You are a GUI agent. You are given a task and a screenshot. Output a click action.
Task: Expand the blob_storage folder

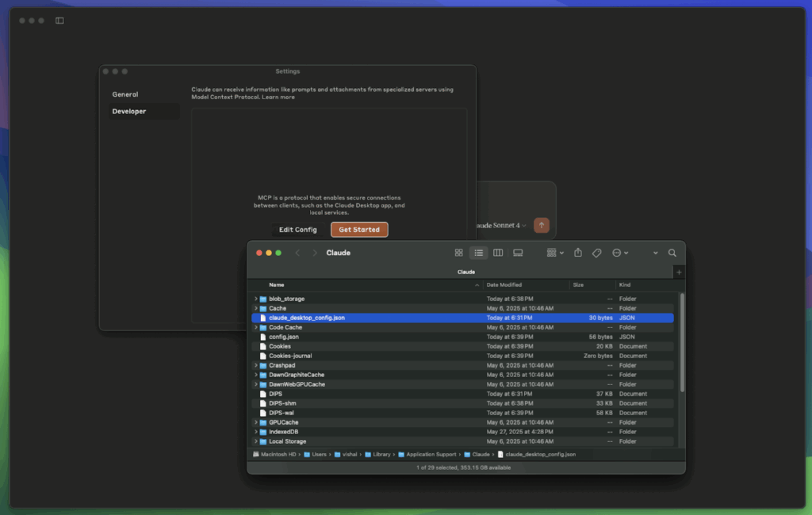coord(256,299)
